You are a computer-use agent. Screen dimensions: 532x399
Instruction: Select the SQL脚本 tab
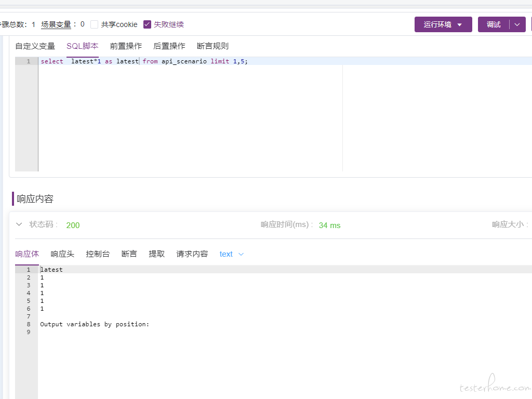click(x=83, y=46)
